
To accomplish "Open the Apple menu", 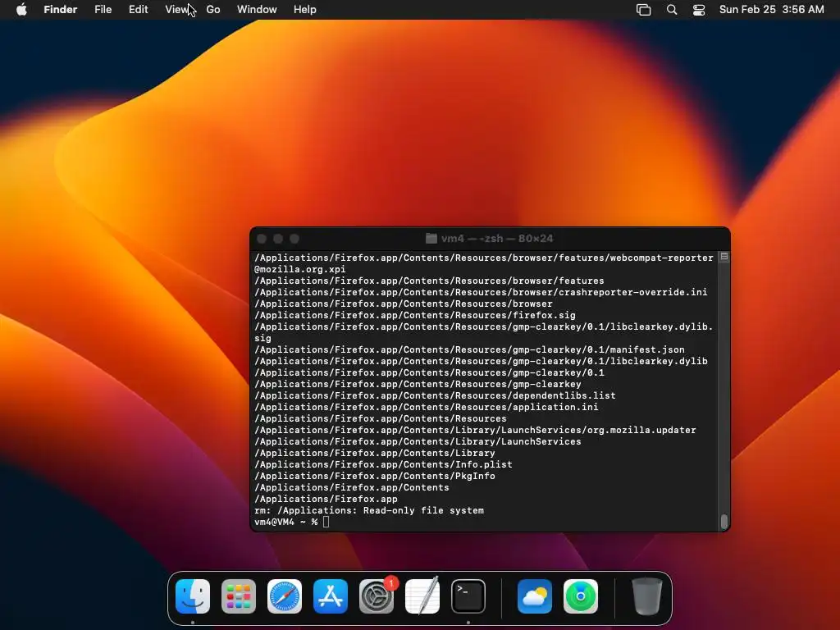I will [21, 9].
